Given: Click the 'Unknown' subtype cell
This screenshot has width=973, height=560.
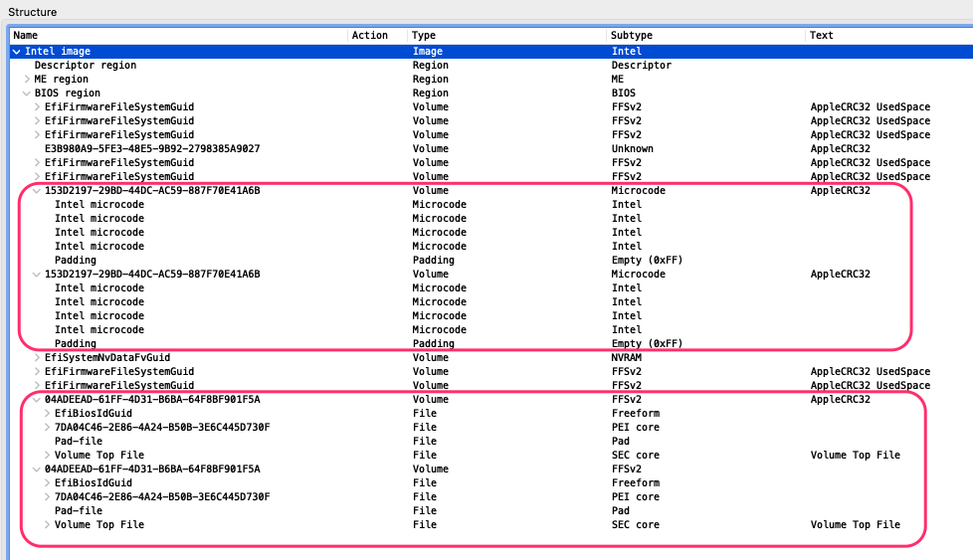Looking at the screenshot, I should [x=633, y=149].
